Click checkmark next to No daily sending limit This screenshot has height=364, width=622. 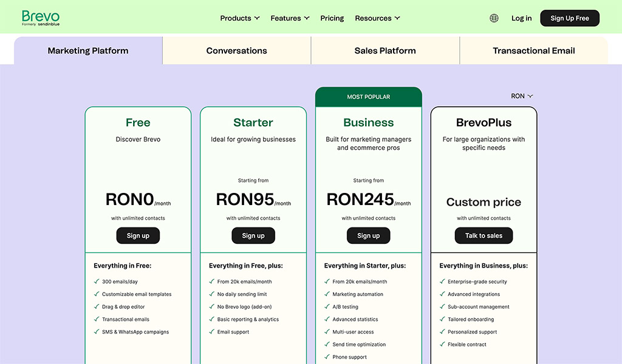(x=212, y=294)
